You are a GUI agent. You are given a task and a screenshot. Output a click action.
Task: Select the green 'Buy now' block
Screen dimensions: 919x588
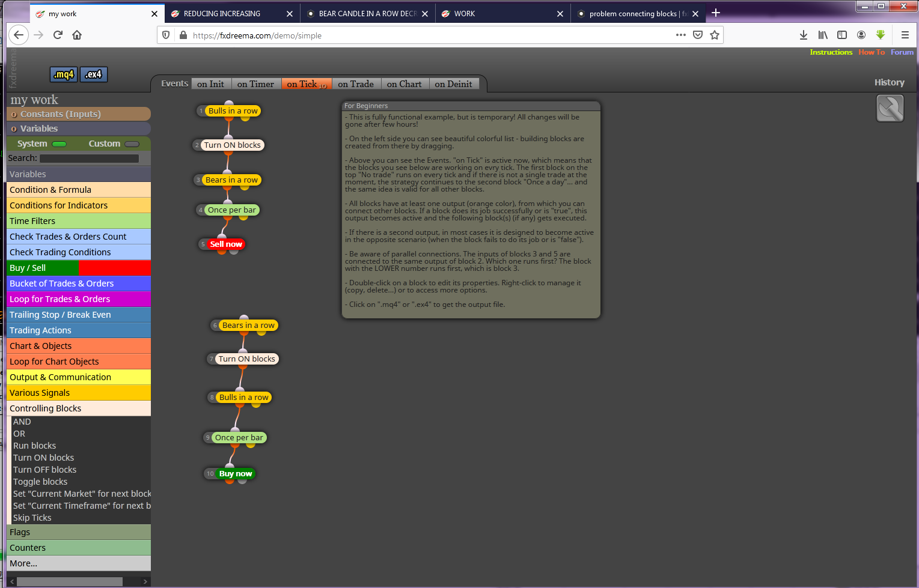click(x=236, y=474)
